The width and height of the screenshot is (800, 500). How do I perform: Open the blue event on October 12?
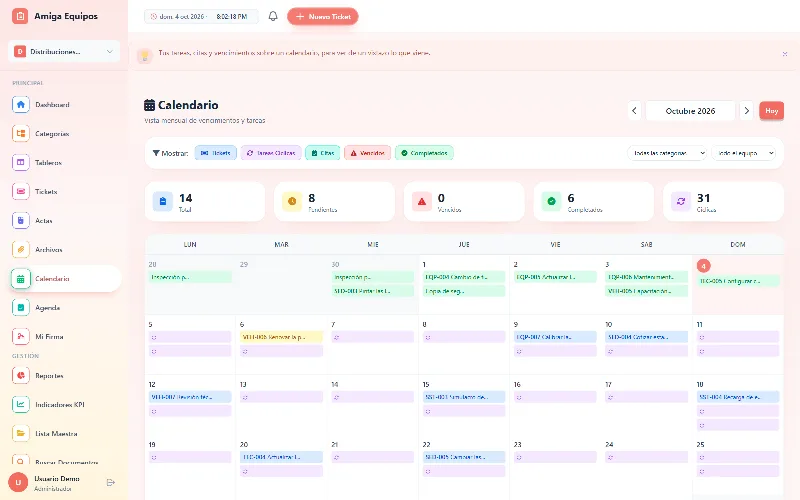pyautogui.click(x=190, y=397)
